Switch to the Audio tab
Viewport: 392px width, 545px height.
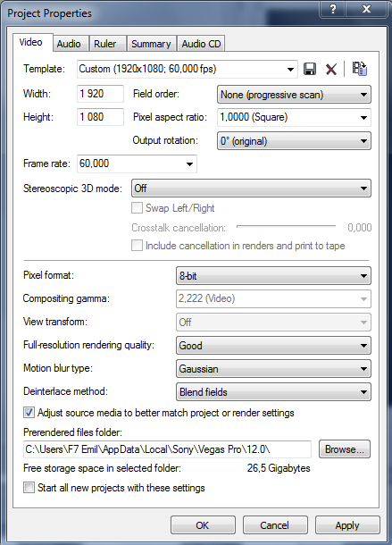click(71, 44)
